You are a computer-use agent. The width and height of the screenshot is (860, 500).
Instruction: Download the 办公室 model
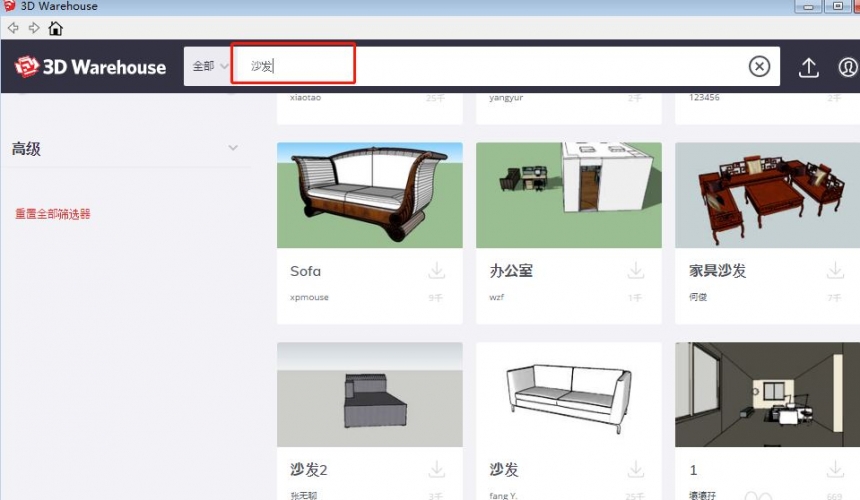(x=636, y=270)
